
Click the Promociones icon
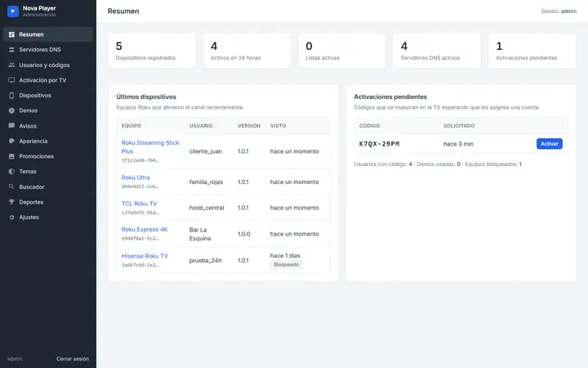pyautogui.click(x=11, y=156)
